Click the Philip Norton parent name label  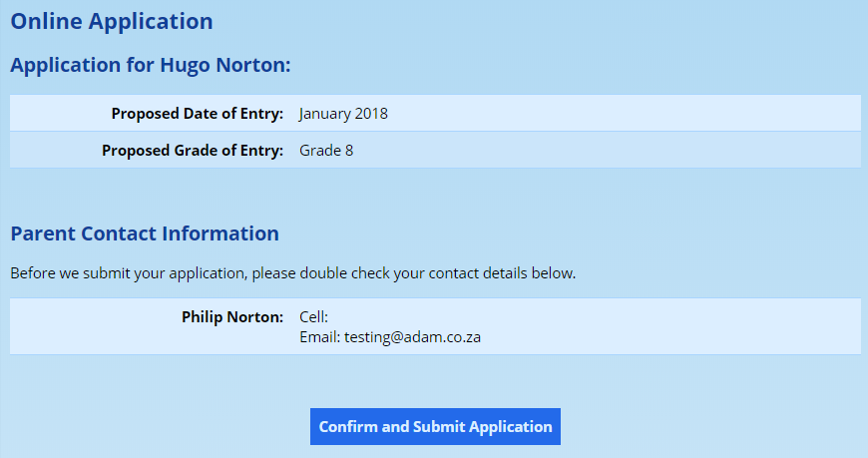click(232, 317)
